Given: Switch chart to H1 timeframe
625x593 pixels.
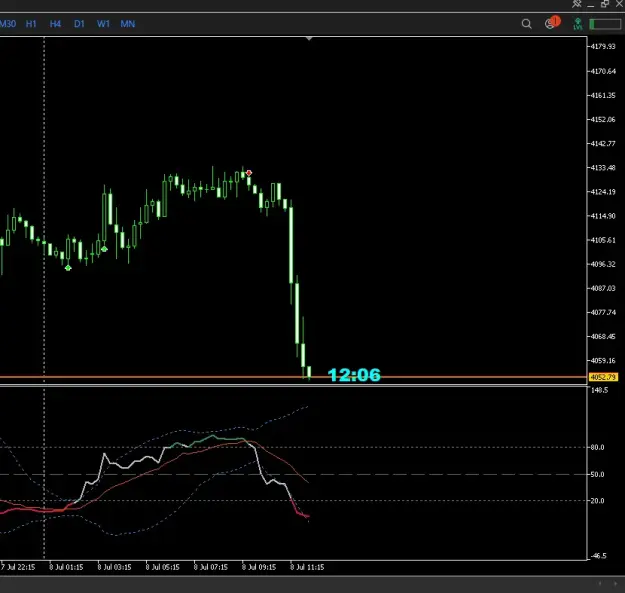Looking at the screenshot, I should pyautogui.click(x=31, y=24).
